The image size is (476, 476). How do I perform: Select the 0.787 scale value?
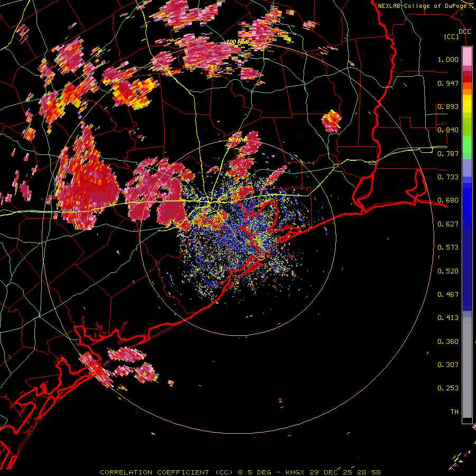[x=448, y=153]
